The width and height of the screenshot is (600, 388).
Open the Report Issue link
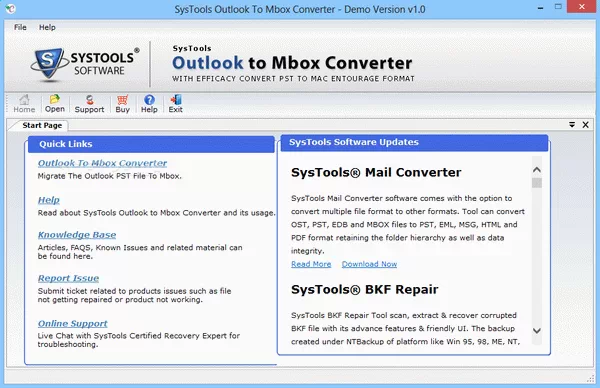68,278
